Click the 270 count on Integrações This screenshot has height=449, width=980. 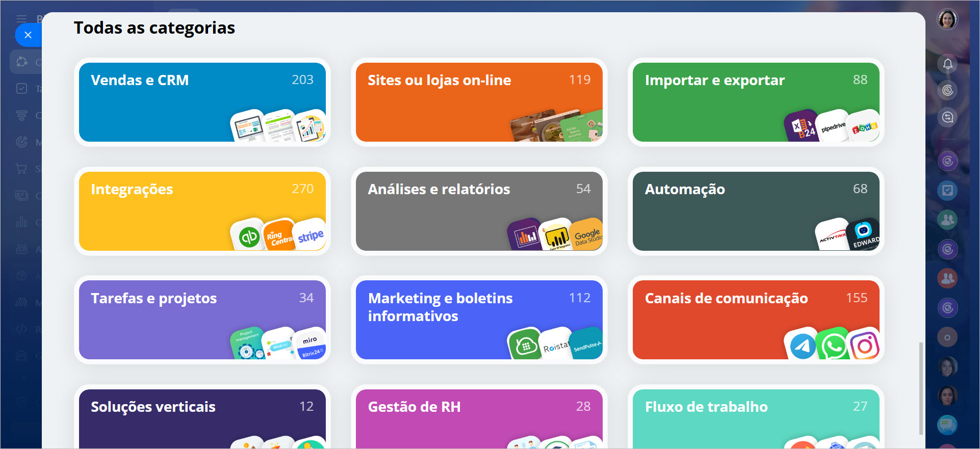pyautogui.click(x=302, y=189)
